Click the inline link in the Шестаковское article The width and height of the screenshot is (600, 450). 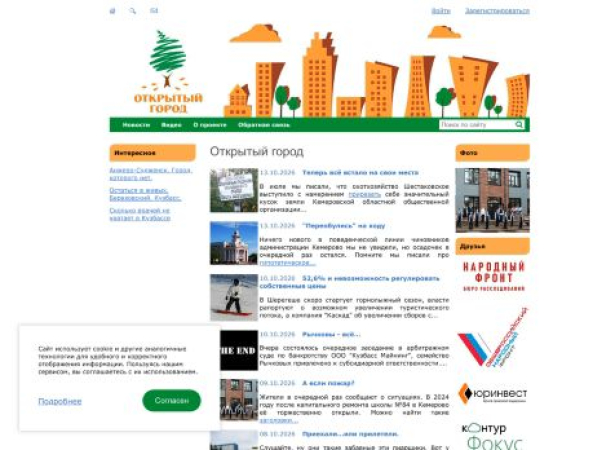364,194
